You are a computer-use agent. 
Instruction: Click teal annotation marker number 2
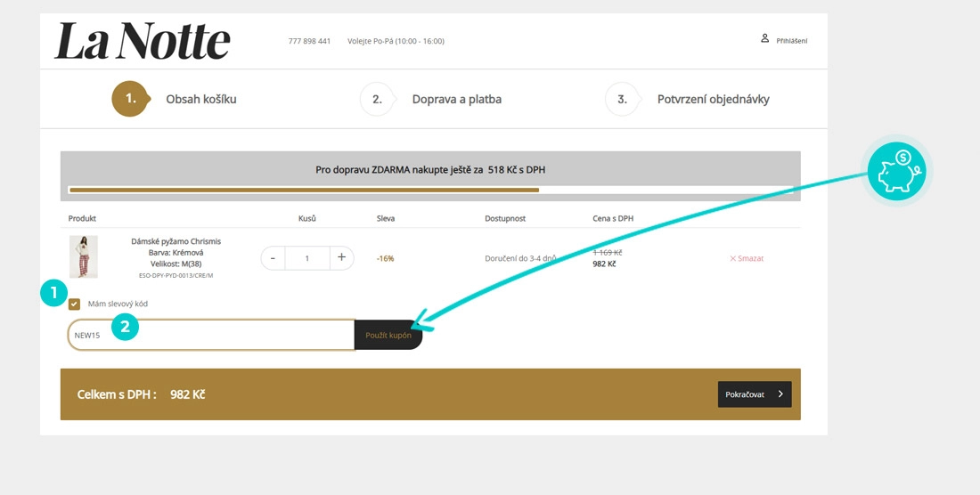point(125,327)
